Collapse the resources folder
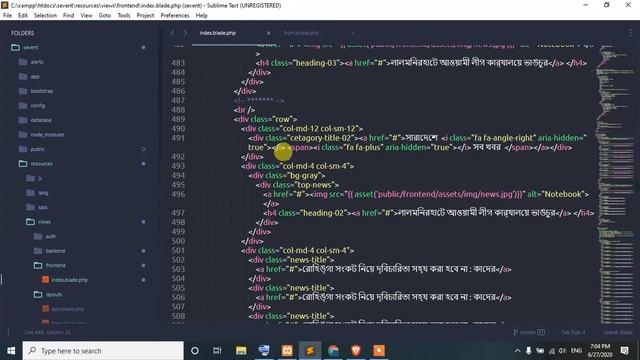 click(x=42, y=164)
